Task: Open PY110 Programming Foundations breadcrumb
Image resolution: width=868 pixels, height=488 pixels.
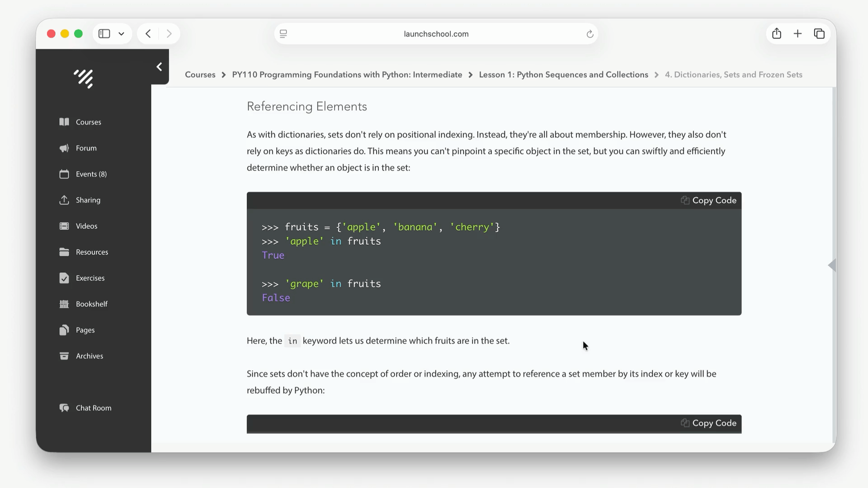Action: click(347, 75)
